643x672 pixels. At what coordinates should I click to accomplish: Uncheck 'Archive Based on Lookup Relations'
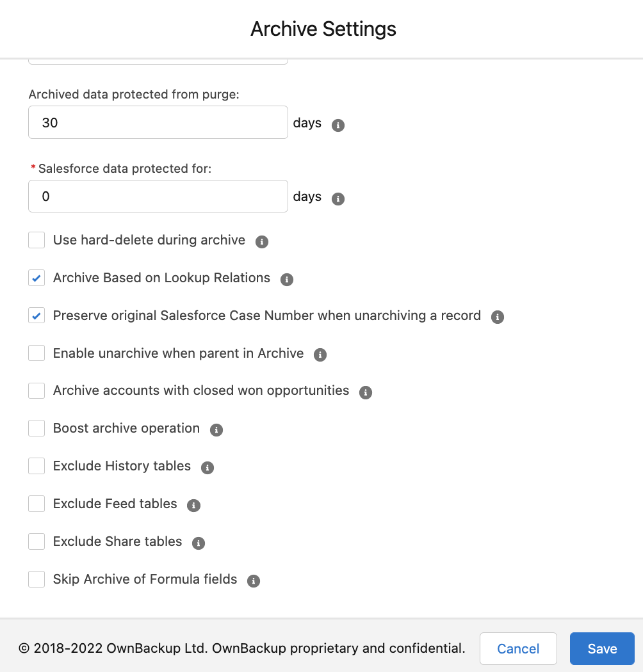(x=37, y=277)
